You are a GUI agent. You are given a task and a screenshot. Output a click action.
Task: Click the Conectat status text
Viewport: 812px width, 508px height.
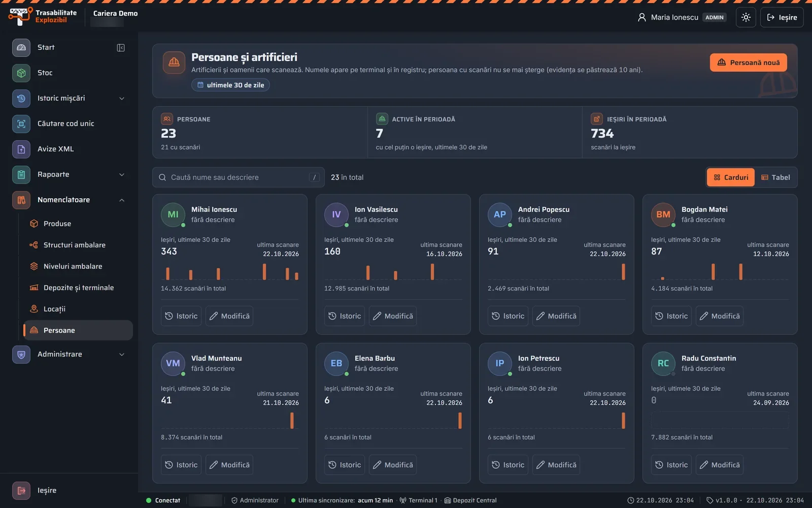click(167, 500)
